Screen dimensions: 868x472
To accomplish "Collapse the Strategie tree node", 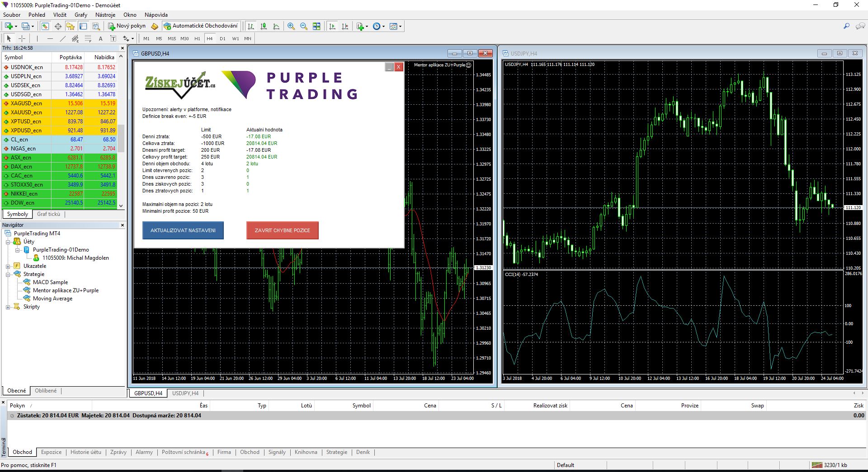I will coord(8,274).
